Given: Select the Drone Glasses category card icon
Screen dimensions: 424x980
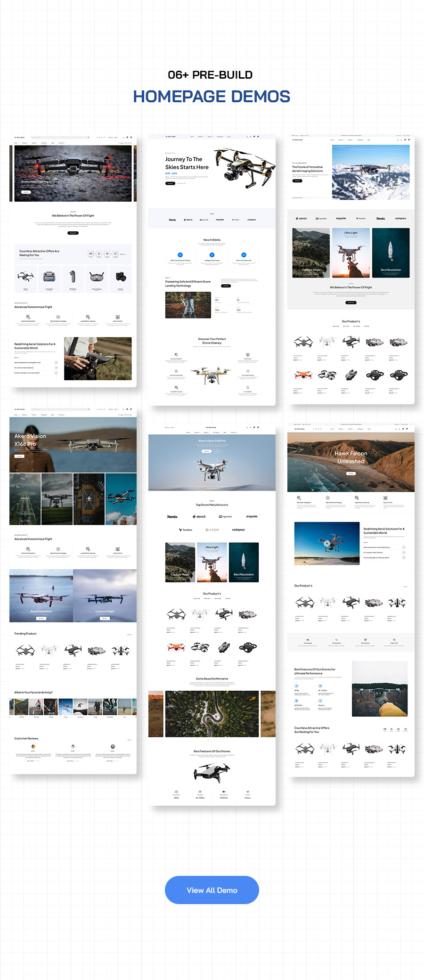Looking at the screenshot, I should 97,276.
